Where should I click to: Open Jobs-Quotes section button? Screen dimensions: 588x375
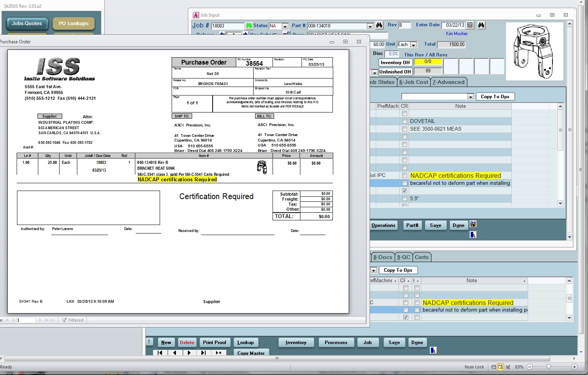tap(27, 23)
